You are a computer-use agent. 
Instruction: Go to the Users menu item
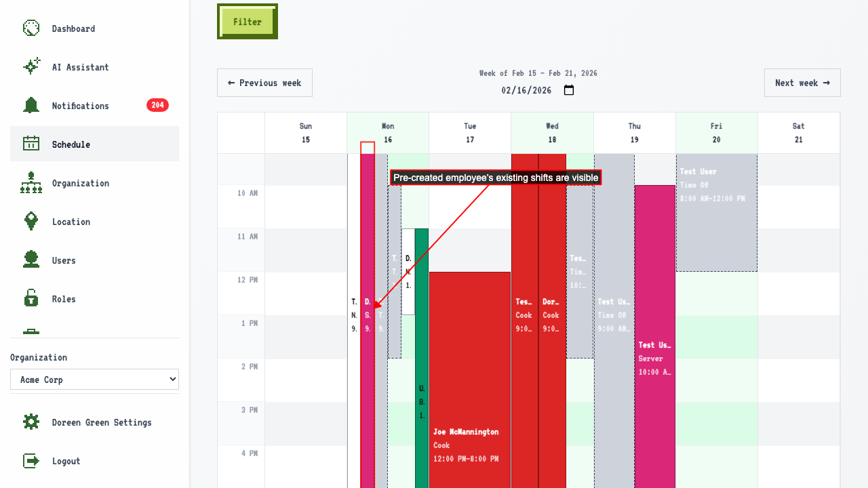[x=94, y=260]
